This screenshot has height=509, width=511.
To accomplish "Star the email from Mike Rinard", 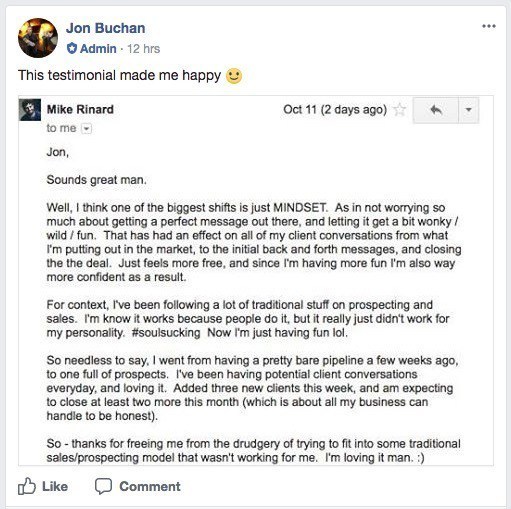I will point(399,110).
